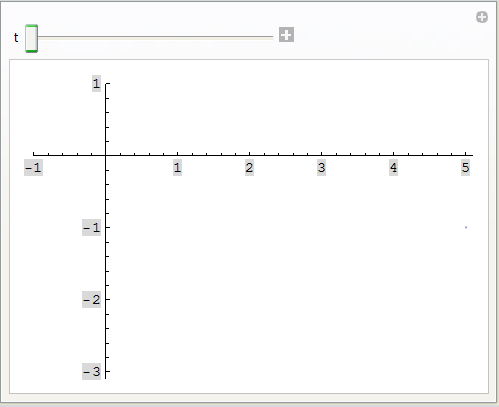
Task: Click the t variable label
Action: point(16,38)
